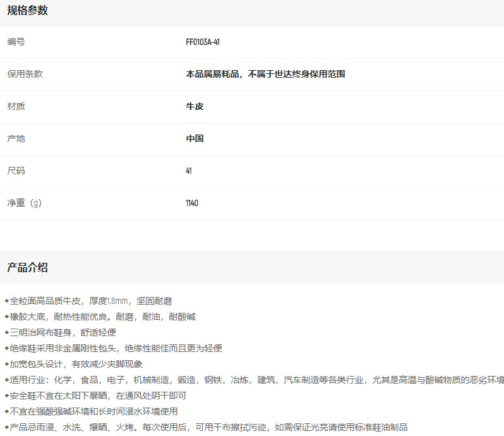This screenshot has height=436, width=504.
Task: Click the diamond bullet before 产品忌雨浸
Action: (x=7, y=427)
